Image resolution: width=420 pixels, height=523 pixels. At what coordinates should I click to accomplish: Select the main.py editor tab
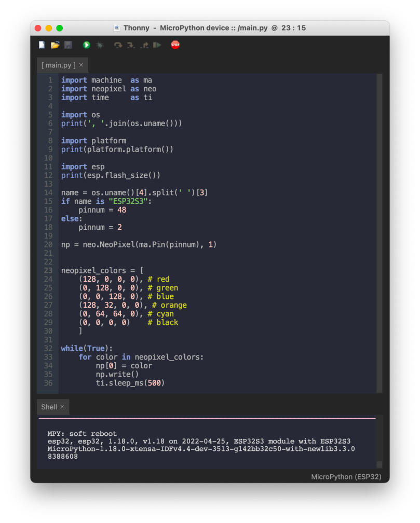tap(59, 65)
